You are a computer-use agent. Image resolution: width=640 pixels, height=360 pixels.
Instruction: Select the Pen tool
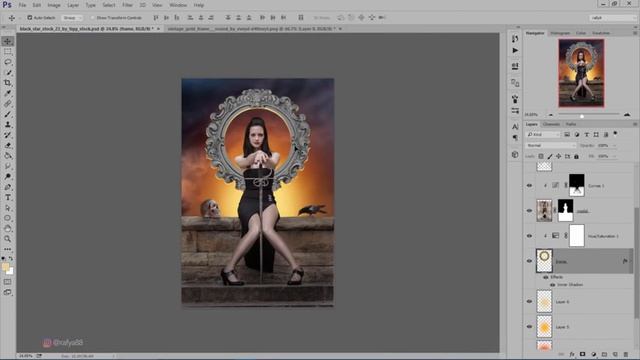[x=8, y=187]
